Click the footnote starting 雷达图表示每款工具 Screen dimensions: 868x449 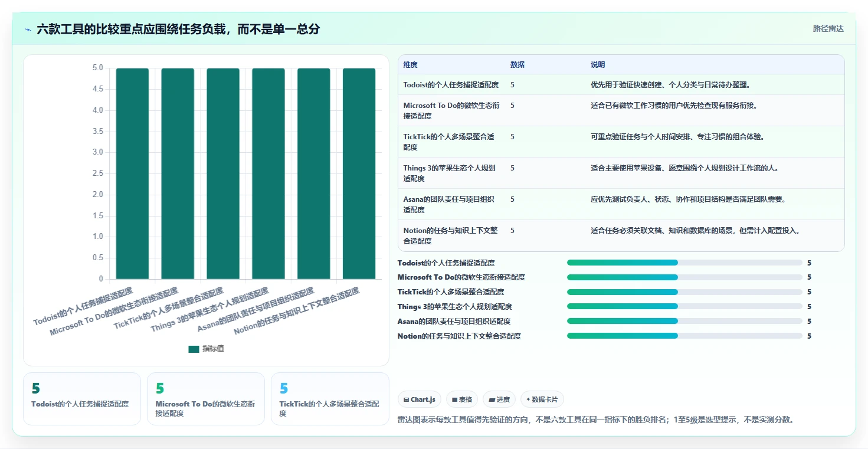596,420
